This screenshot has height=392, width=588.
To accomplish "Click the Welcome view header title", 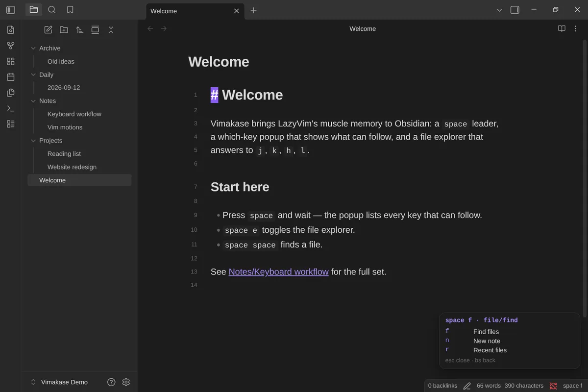I will 363,29.
